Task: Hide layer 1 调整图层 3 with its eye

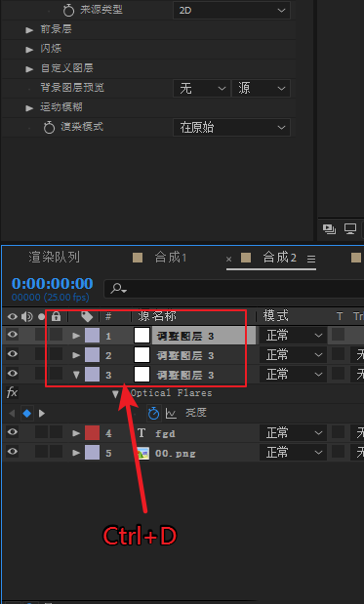Action: click(x=13, y=335)
